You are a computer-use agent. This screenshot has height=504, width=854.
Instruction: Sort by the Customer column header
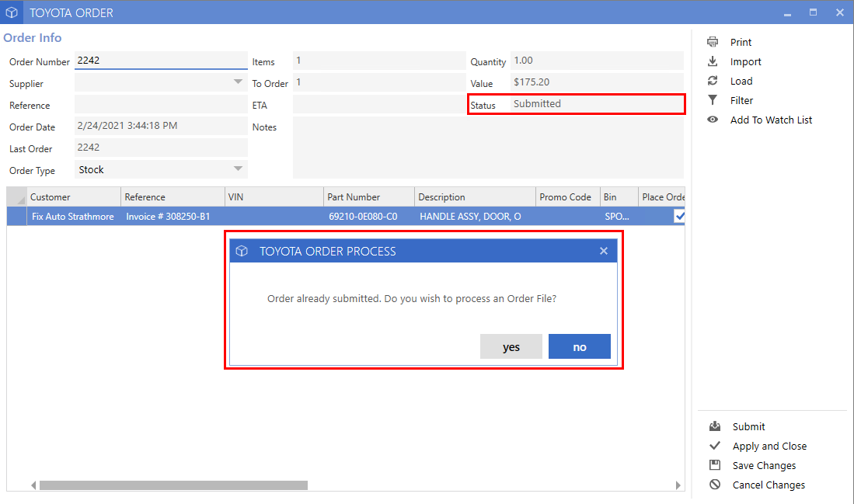point(73,197)
